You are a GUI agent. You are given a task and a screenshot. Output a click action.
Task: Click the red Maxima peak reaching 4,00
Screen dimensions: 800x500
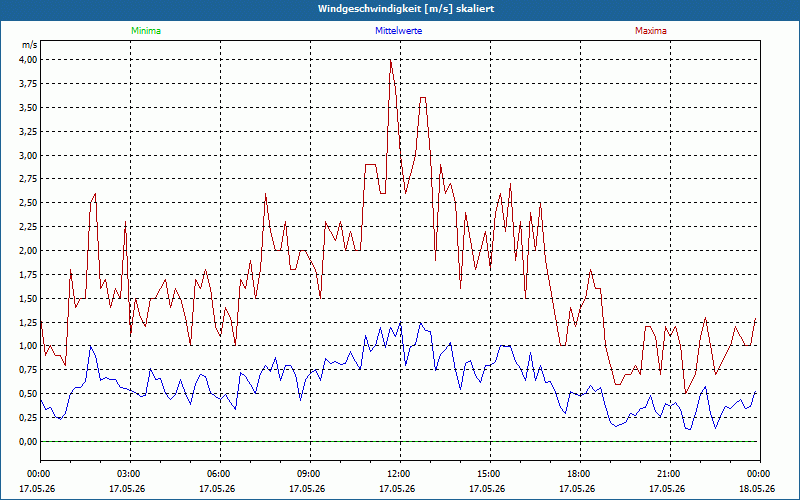point(390,61)
